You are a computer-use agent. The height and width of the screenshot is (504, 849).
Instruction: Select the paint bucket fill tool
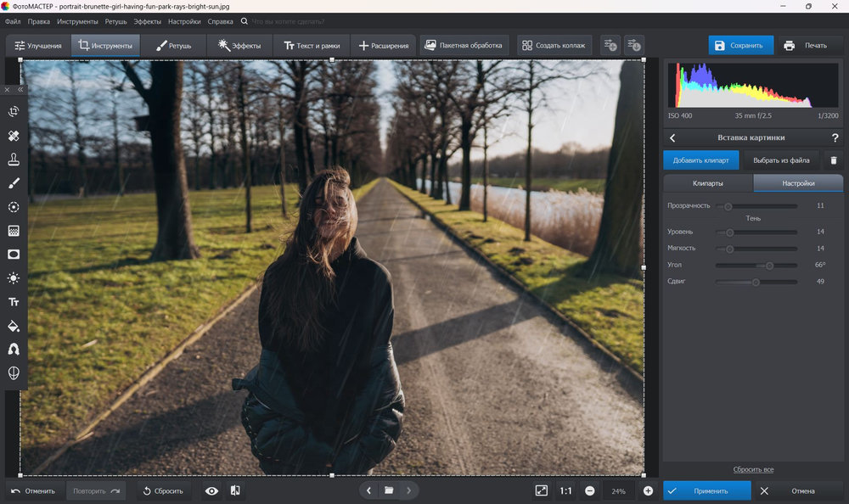14,326
